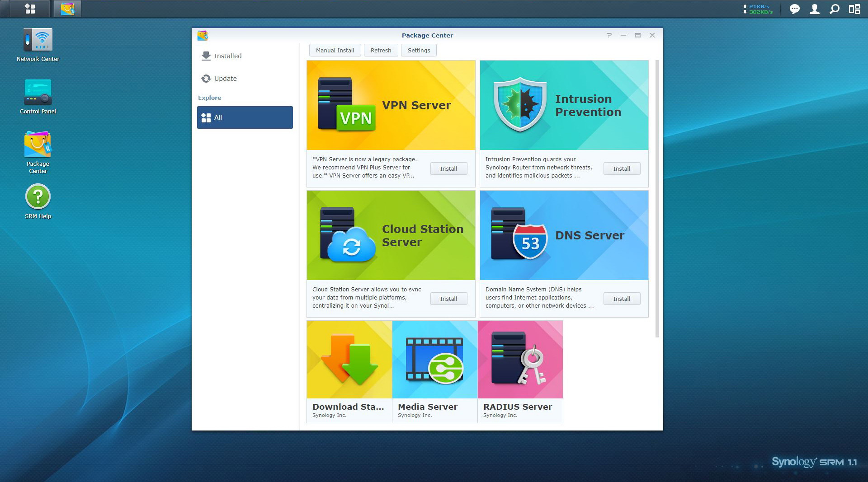Click the Manual Install button
This screenshot has width=868, height=482.
click(335, 50)
